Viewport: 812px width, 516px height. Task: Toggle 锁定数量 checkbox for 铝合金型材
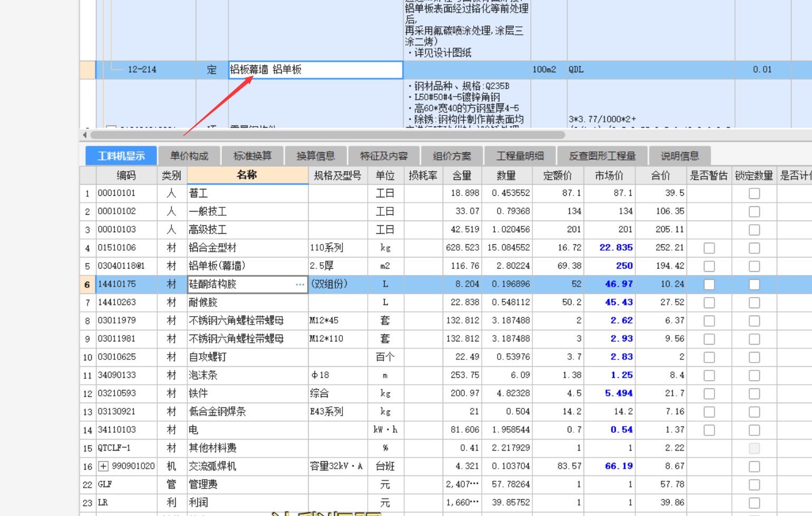754,248
